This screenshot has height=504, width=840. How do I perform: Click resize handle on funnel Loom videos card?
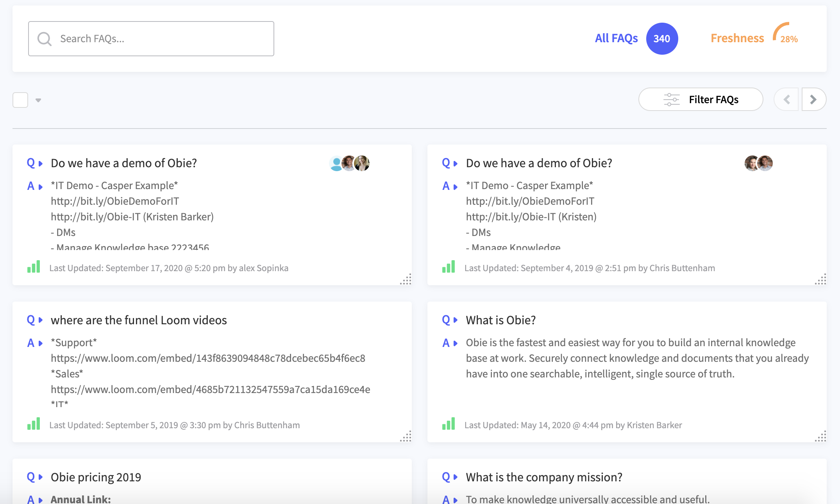click(x=406, y=436)
